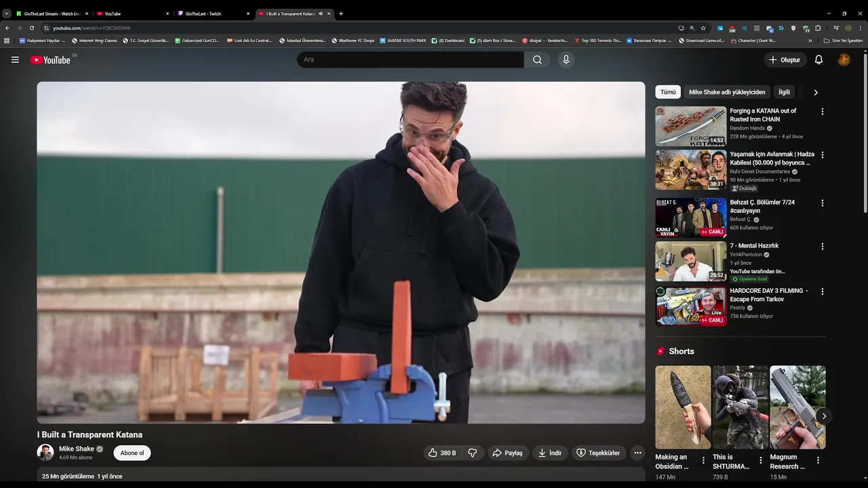Click Abone ol subscribe button
This screenshot has width=868, height=488.
132,453
